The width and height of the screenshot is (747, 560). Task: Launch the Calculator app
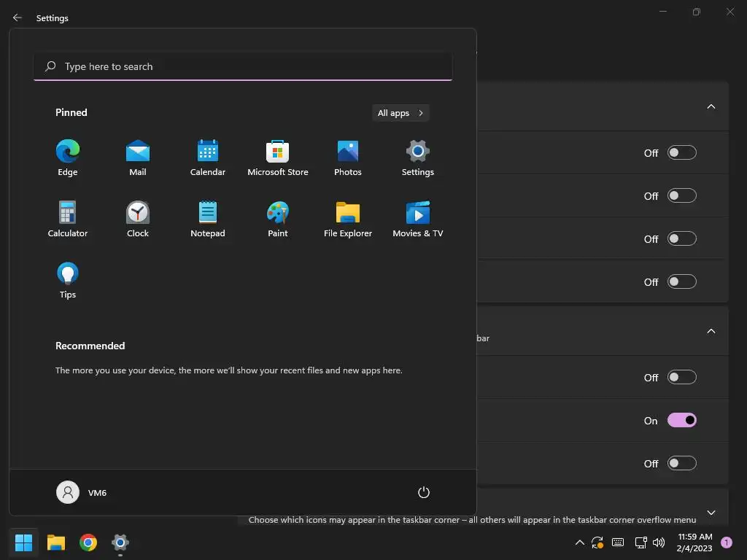[x=68, y=219]
